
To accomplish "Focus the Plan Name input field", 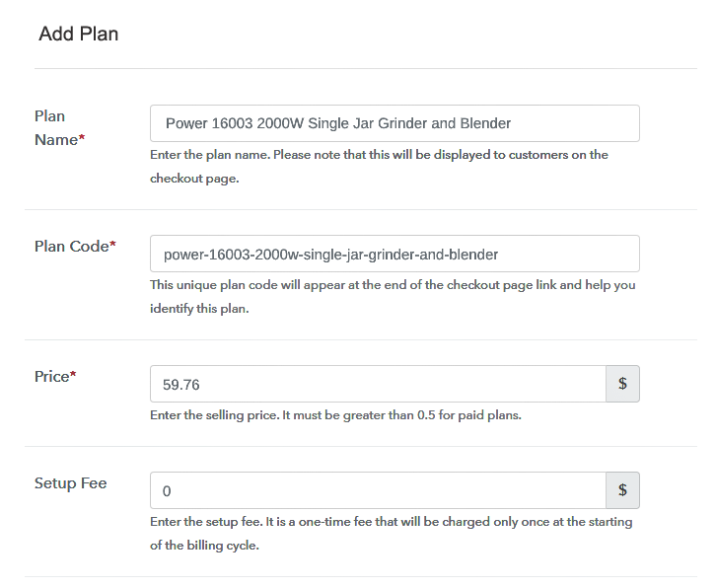I will [x=394, y=123].
